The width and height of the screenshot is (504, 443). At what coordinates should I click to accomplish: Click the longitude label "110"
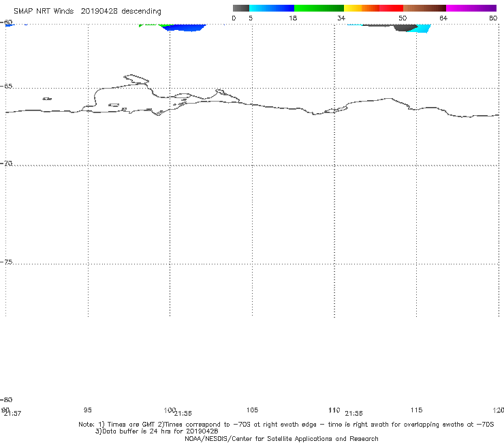click(x=334, y=410)
